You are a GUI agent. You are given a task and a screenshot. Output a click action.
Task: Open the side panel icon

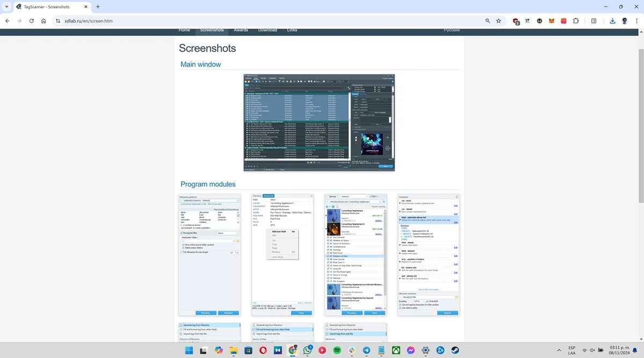click(594, 21)
